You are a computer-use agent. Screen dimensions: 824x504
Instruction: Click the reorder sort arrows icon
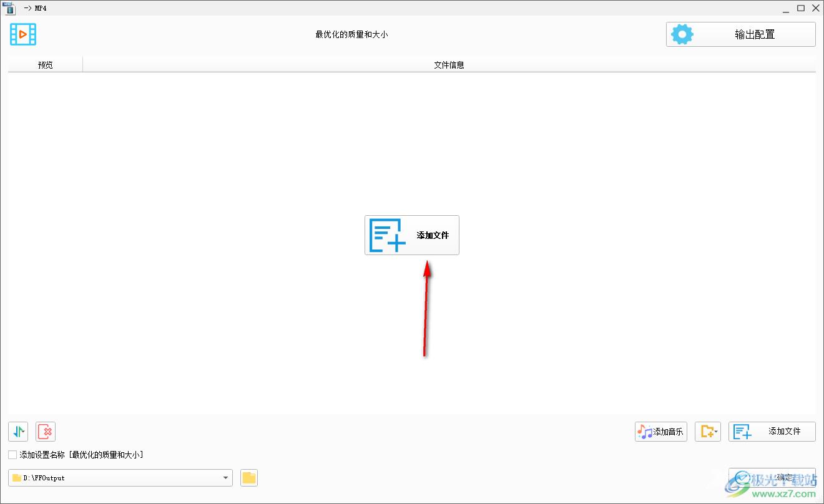[18, 432]
